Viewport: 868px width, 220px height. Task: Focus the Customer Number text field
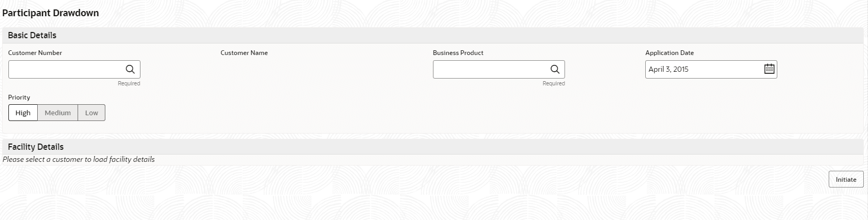(x=66, y=69)
